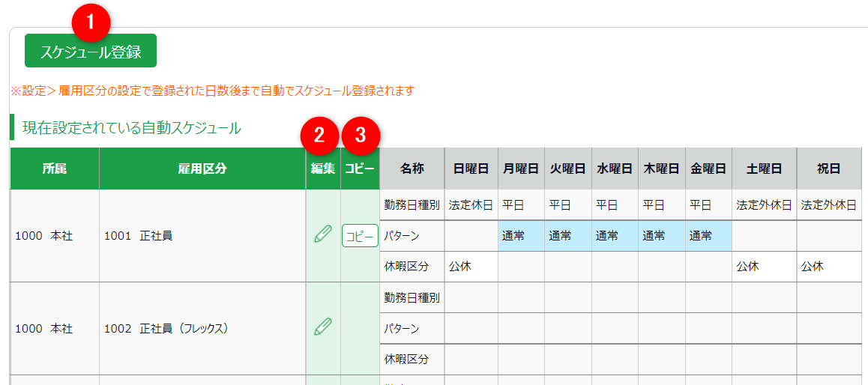
Task: Open the edit pencil for 1002 正社員（フレックス）
Action: point(323,327)
